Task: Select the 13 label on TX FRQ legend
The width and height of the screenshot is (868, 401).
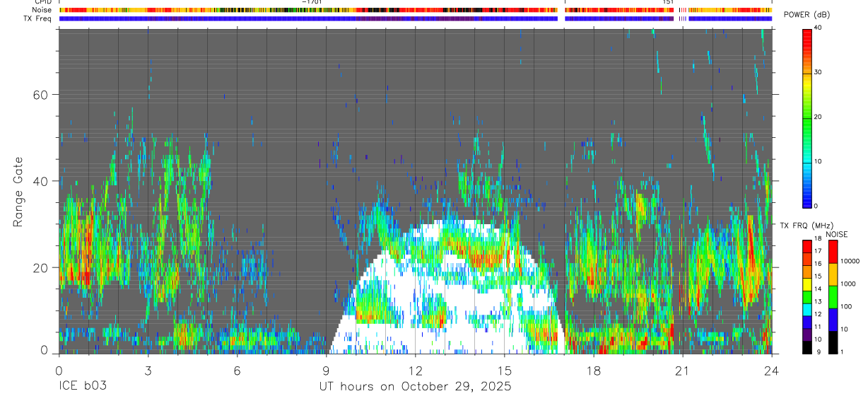Action: point(818,301)
